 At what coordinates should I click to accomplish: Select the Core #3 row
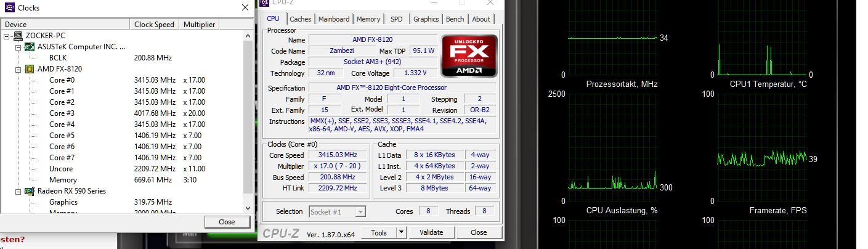(x=121, y=113)
